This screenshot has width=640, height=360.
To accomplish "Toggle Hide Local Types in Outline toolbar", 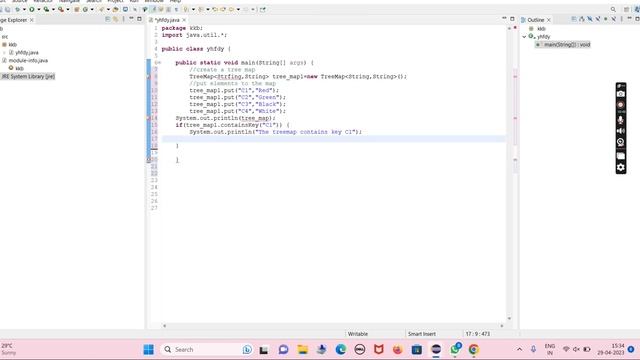I will click(613, 20).
